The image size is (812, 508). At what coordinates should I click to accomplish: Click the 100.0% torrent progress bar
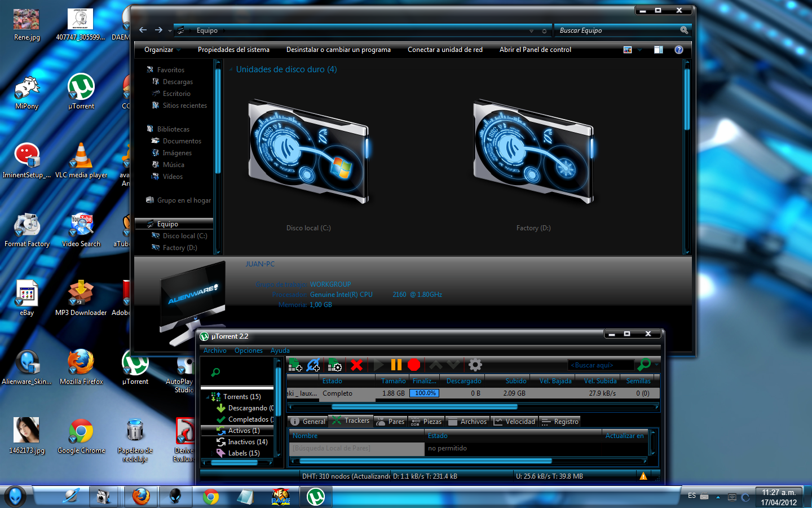tap(424, 393)
